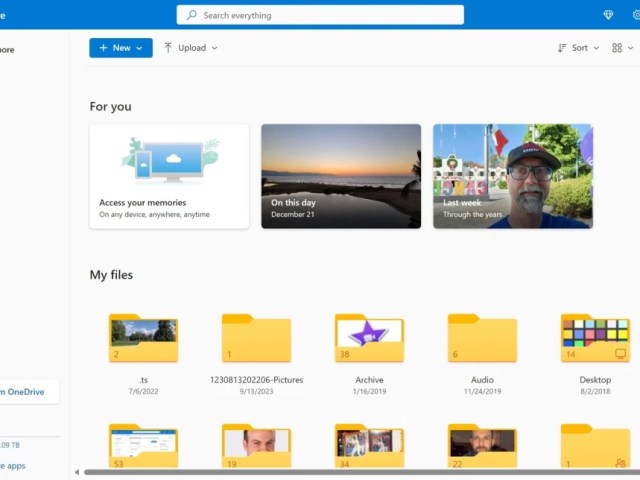This screenshot has width=640, height=480.
Task: Click the Audio folder name
Action: click(x=482, y=380)
